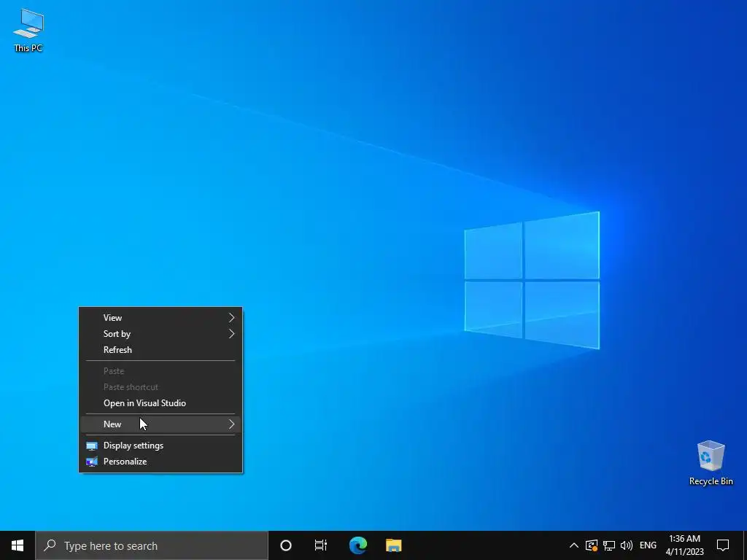Open the New submenu entry
Image resolution: width=747 pixels, height=560 pixels.
(160, 424)
